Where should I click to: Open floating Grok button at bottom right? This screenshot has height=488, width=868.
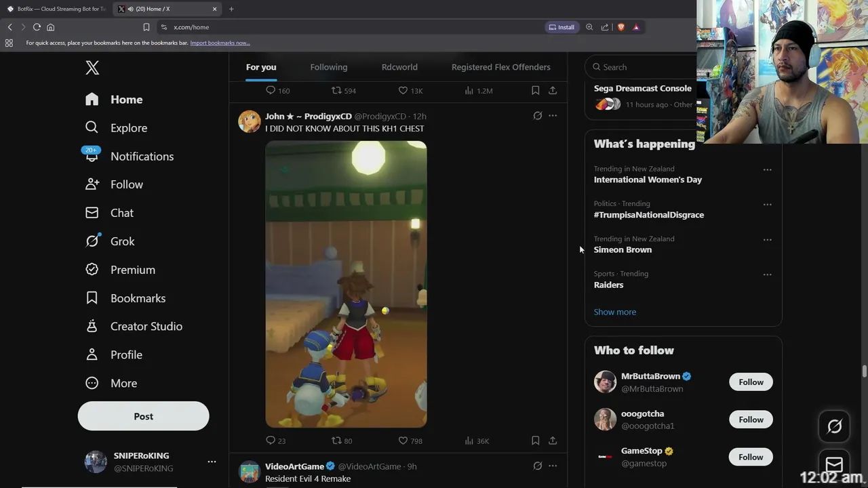coord(834,426)
